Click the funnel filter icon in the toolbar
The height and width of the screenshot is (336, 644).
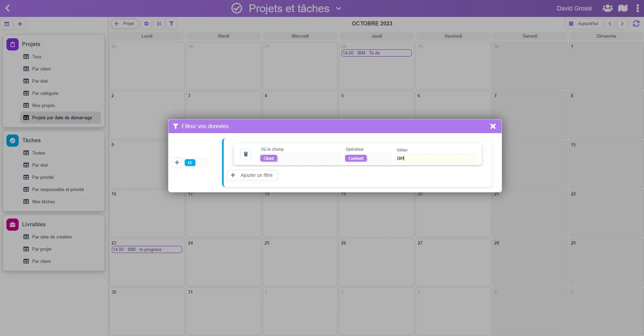[172, 24]
